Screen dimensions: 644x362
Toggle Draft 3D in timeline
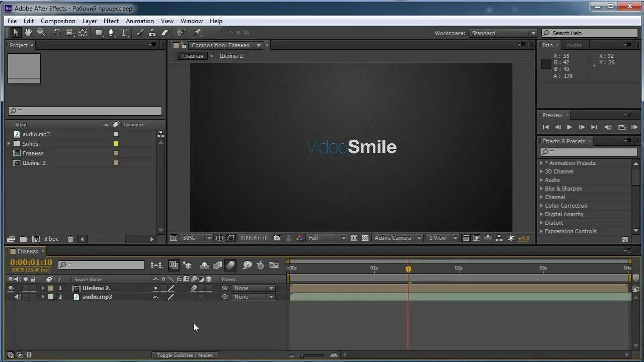pyautogui.click(x=187, y=265)
